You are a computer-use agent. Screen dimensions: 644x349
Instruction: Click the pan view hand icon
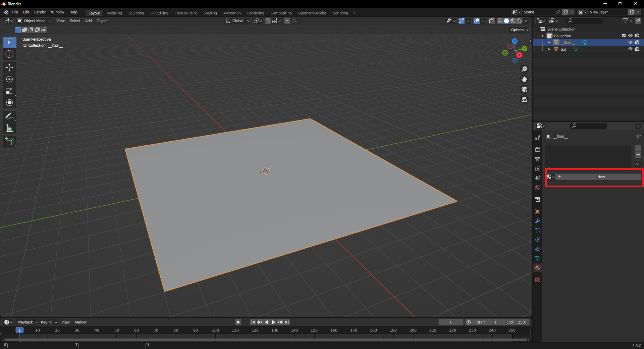point(524,79)
